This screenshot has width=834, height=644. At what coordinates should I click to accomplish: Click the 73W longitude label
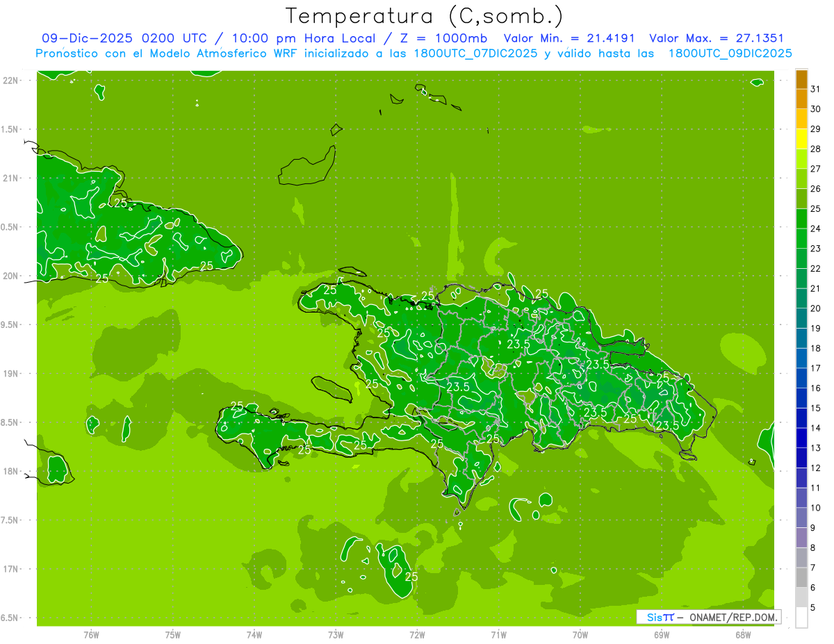[x=336, y=635]
